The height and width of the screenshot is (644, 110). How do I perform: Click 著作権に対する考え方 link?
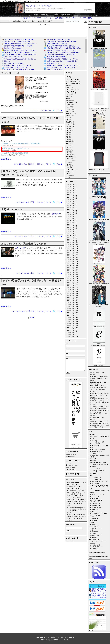(x=72, y=466)
